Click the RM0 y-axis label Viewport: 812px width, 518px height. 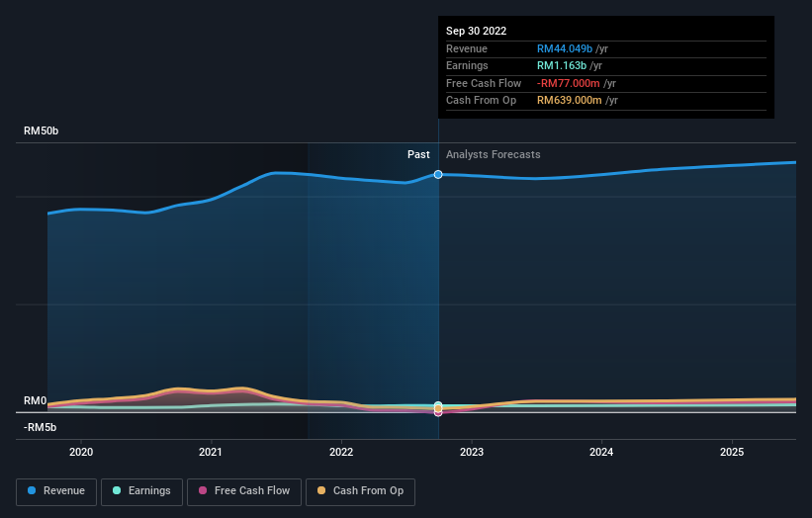click(x=36, y=400)
